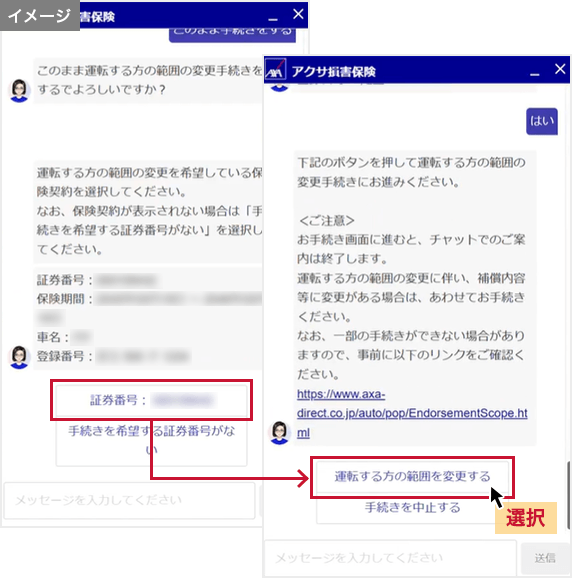Close the back chat window
This screenshot has height=578, width=572.
click(298, 14)
